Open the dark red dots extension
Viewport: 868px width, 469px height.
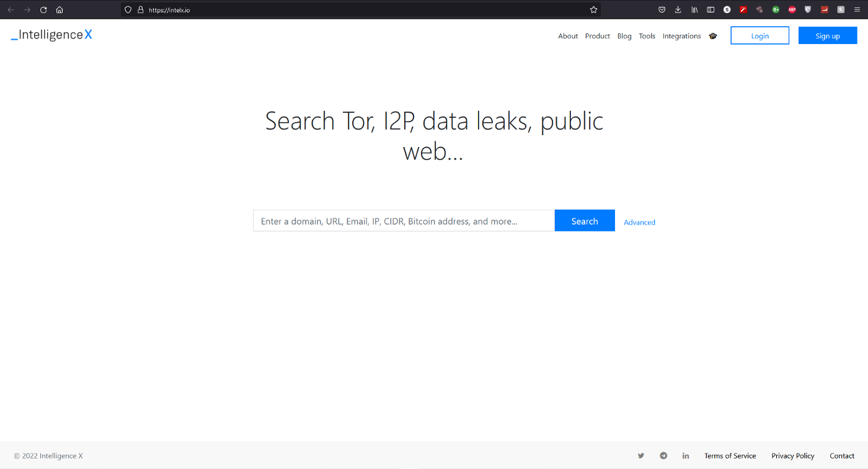pos(759,10)
